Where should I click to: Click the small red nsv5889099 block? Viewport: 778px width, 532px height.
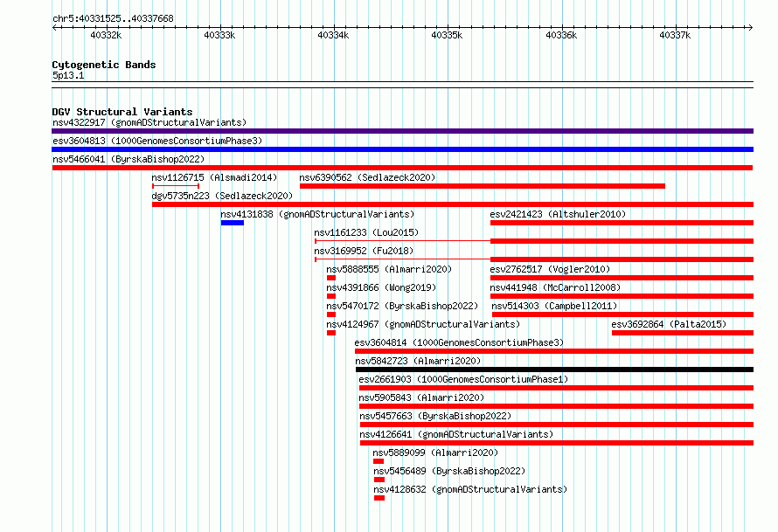pyautogui.click(x=379, y=461)
